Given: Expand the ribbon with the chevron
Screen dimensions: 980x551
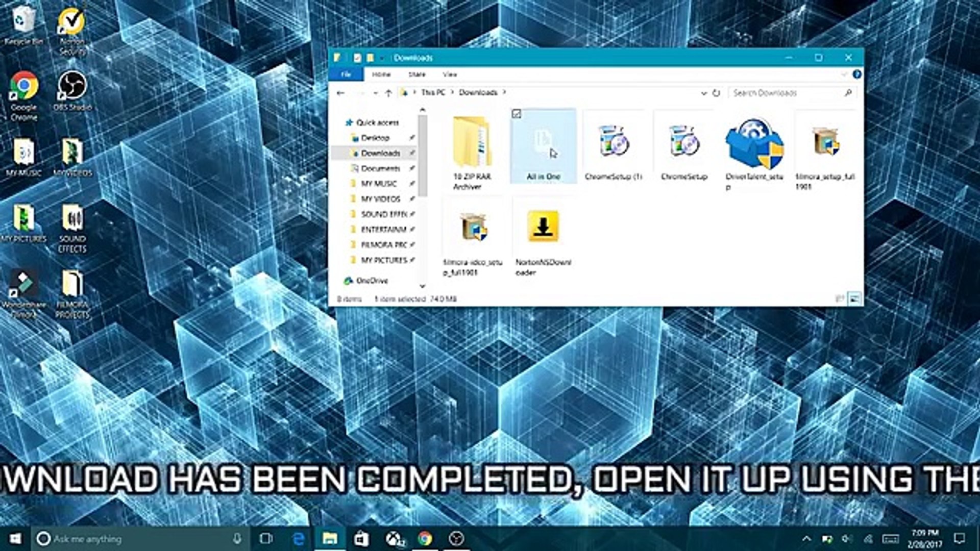Looking at the screenshot, I should click(x=844, y=74).
